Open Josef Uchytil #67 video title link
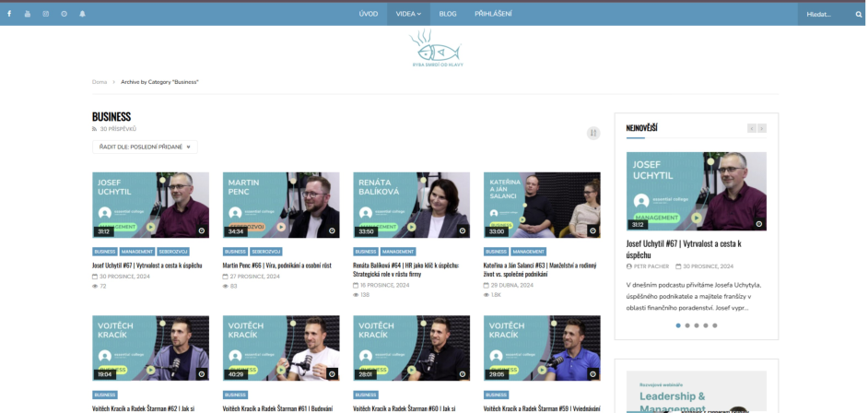This screenshot has height=413, width=868. pyautogui.click(x=147, y=265)
